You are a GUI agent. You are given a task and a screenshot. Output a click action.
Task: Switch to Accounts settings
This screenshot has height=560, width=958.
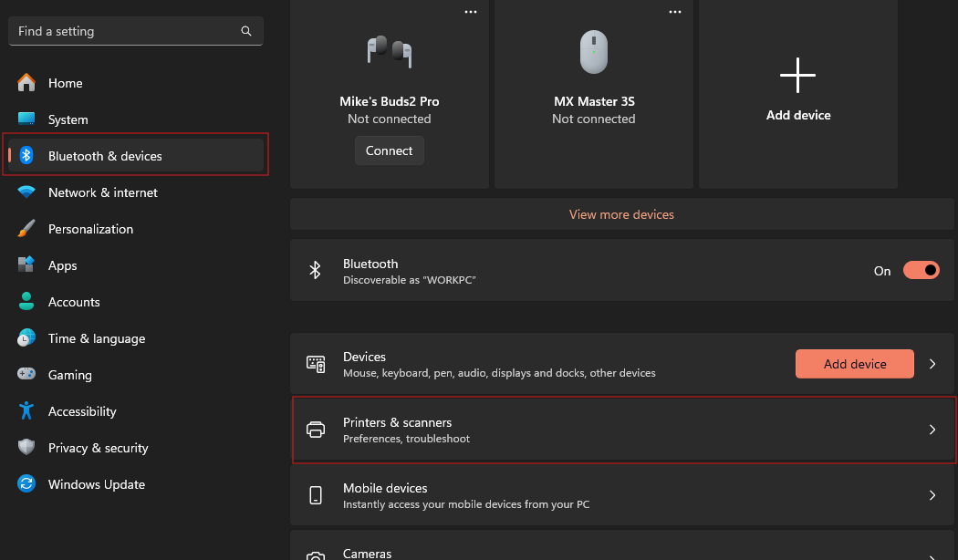tap(136, 302)
